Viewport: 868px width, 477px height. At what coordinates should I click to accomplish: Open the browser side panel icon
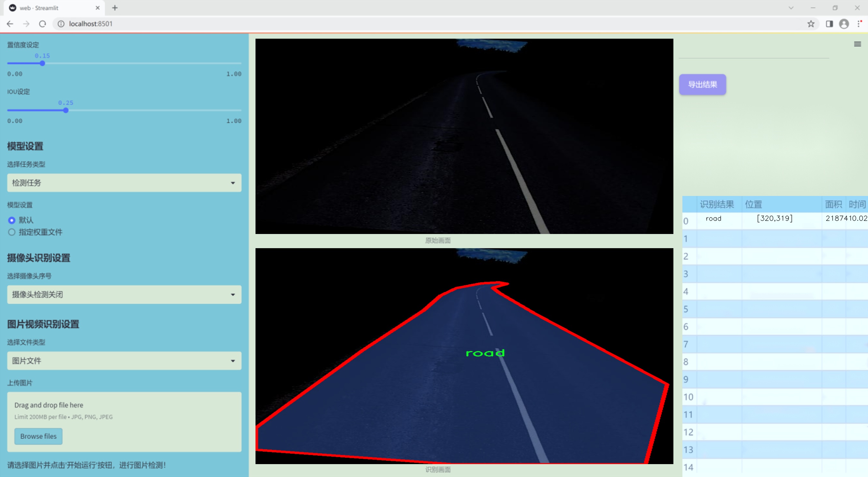pos(829,24)
